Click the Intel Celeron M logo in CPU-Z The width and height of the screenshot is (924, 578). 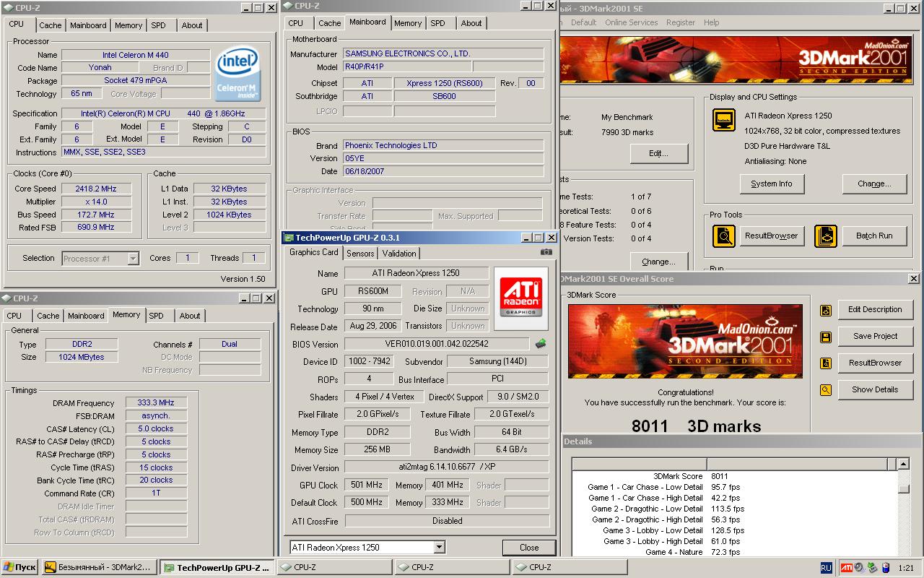[238, 74]
